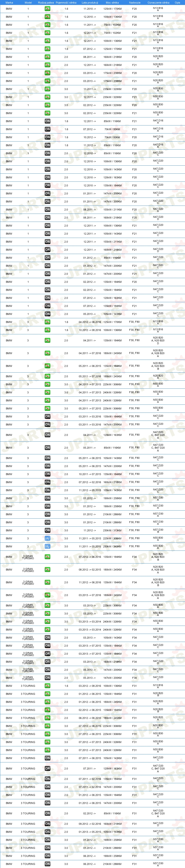The width and height of the screenshot is (185, 868).
Task: Select petrol icon in 04.2012 -> 06.2016 row
Action: point(48,322)
